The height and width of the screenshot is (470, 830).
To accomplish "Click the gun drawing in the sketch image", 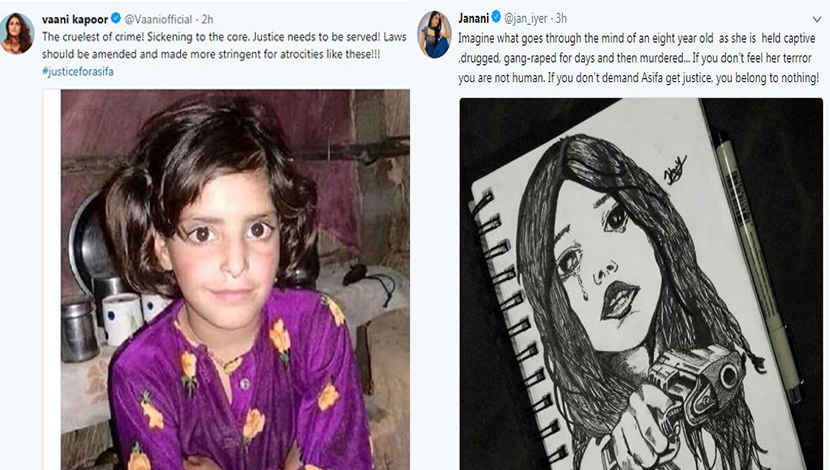I will click(x=693, y=384).
